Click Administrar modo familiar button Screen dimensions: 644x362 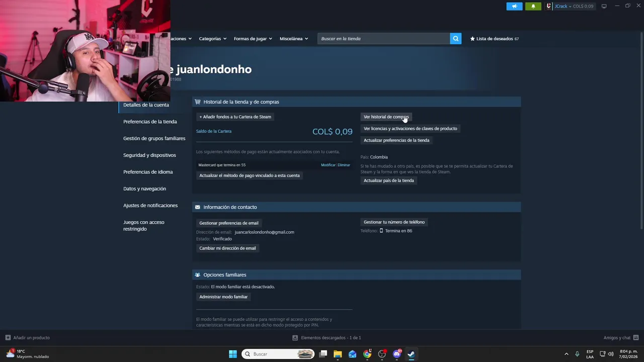click(x=223, y=297)
